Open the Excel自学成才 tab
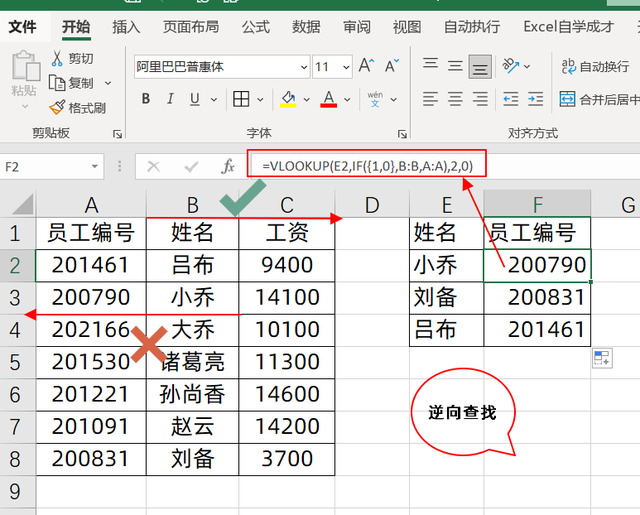Viewport: 640px width, 515px height. pyautogui.click(x=569, y=27)
